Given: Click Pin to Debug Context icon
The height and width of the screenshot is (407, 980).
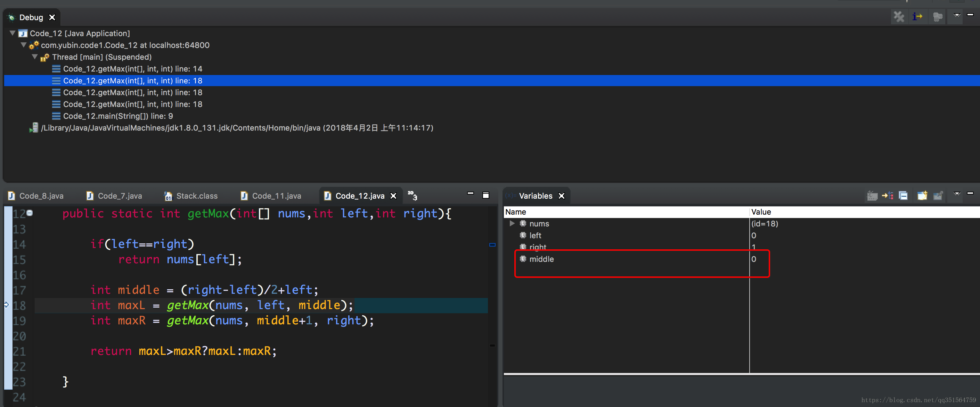Looking at the screenshot, I should click(938, 196).
